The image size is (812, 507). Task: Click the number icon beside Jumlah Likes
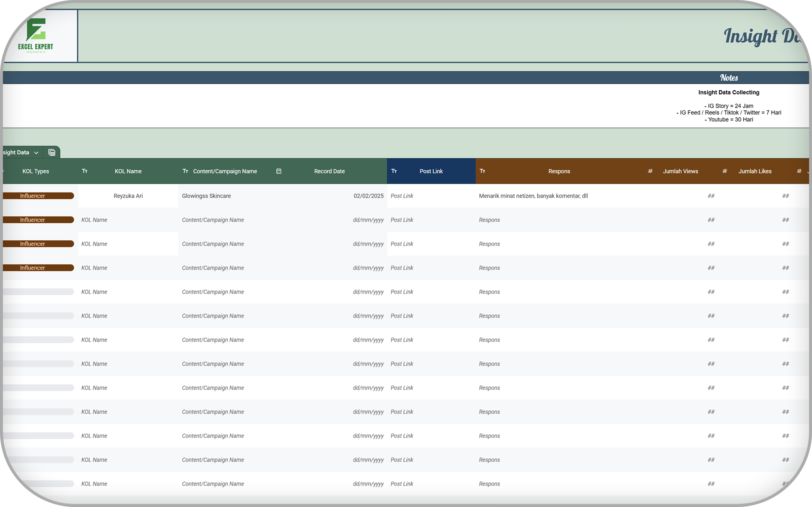point(724,171)
